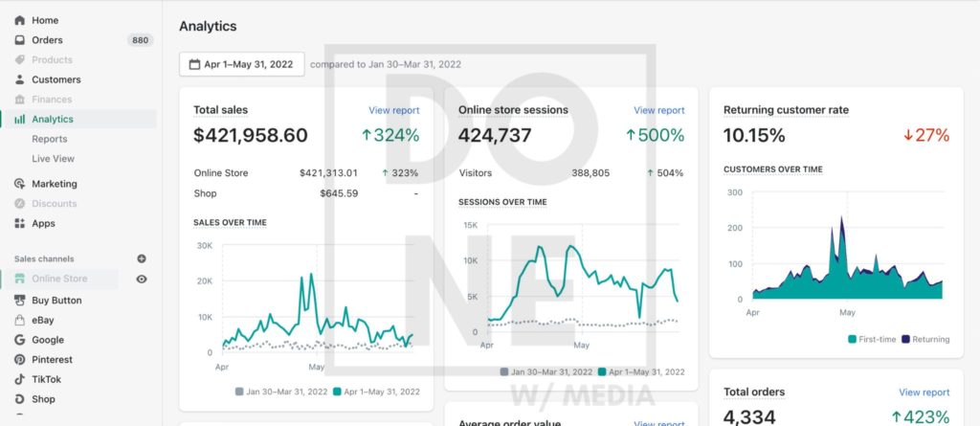Open the Home menu item
The height and width of the screenshot is (426, 980).
click(x=45, y=20)
